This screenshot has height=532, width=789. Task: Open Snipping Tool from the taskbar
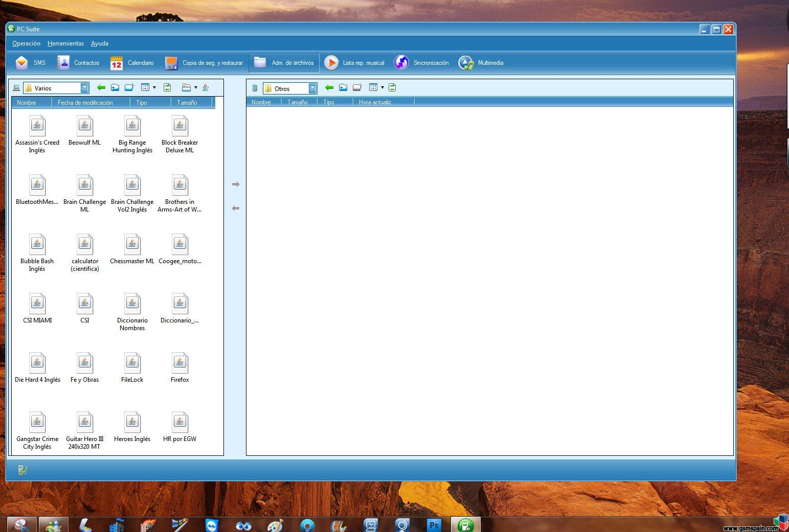pyautogui.click(x=21, y=525)
